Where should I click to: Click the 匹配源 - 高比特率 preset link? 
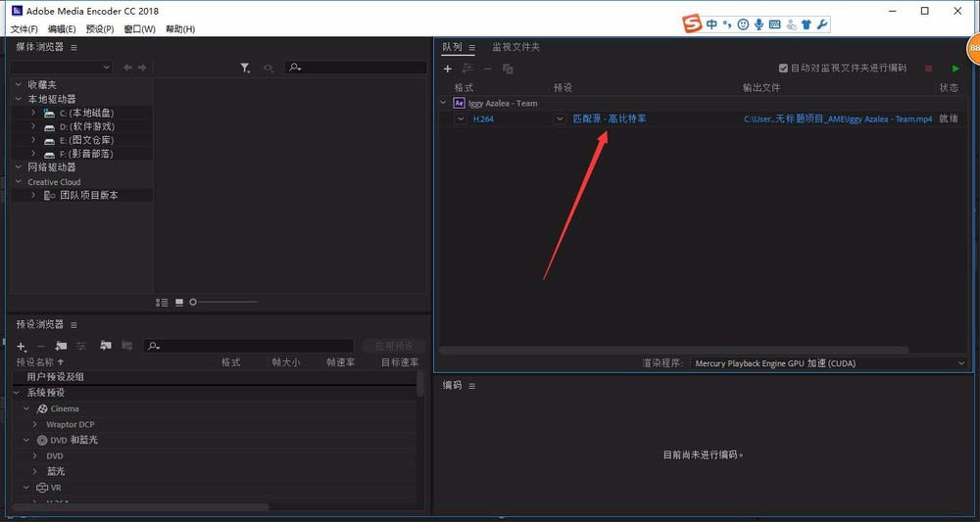click(x=610, y=119)
